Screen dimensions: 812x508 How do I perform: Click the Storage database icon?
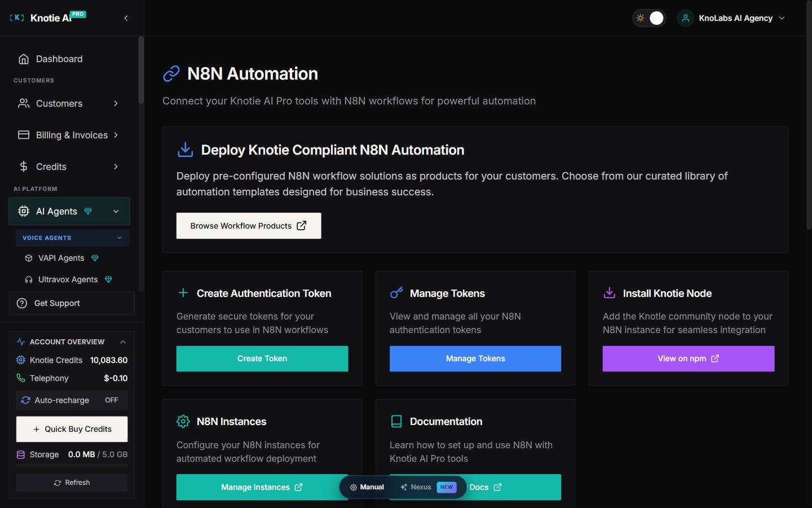pyautogui.click(x=21, y=454)
